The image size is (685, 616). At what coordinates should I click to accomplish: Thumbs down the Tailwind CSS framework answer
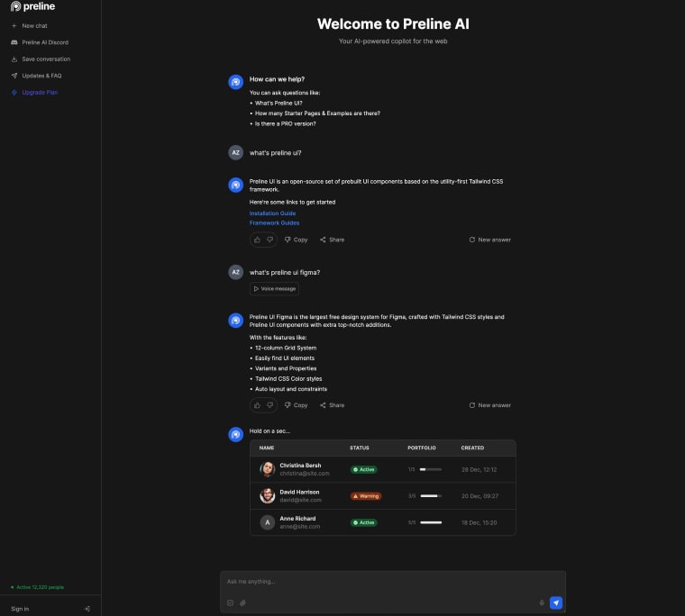(270, 240)
